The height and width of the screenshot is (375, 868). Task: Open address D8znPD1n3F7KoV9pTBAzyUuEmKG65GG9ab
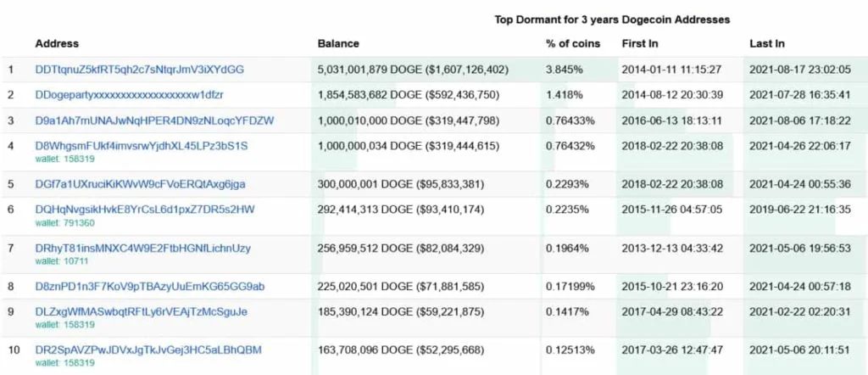(149, 287)
